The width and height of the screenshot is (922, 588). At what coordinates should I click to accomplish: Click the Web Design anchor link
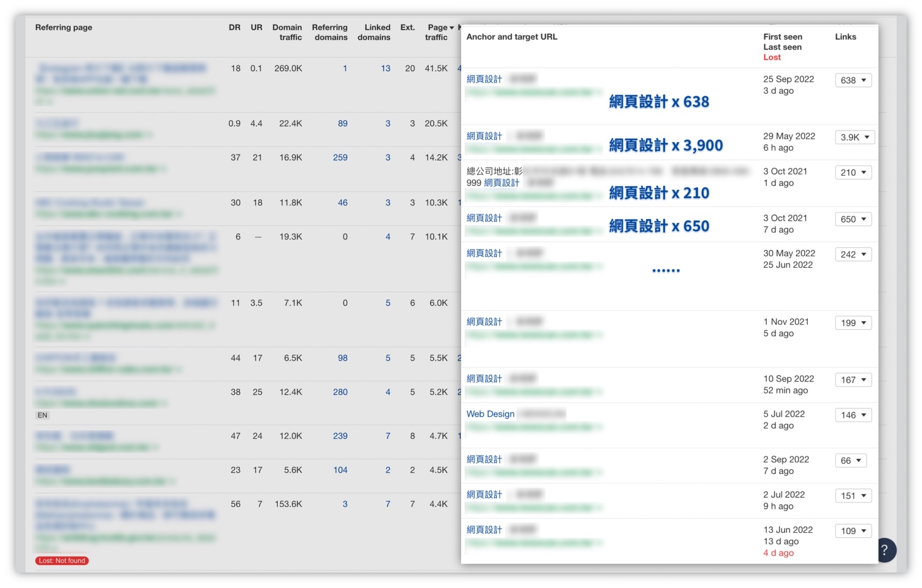[490, 414]
